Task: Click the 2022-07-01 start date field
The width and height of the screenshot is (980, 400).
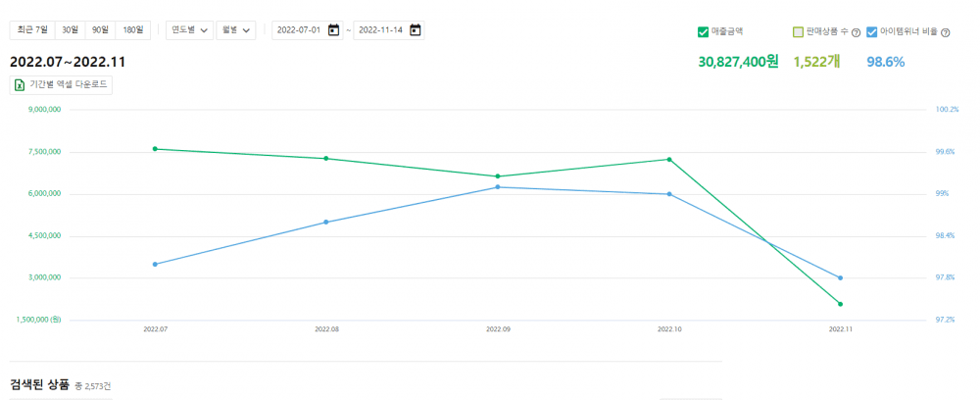Action: [308, 30]
